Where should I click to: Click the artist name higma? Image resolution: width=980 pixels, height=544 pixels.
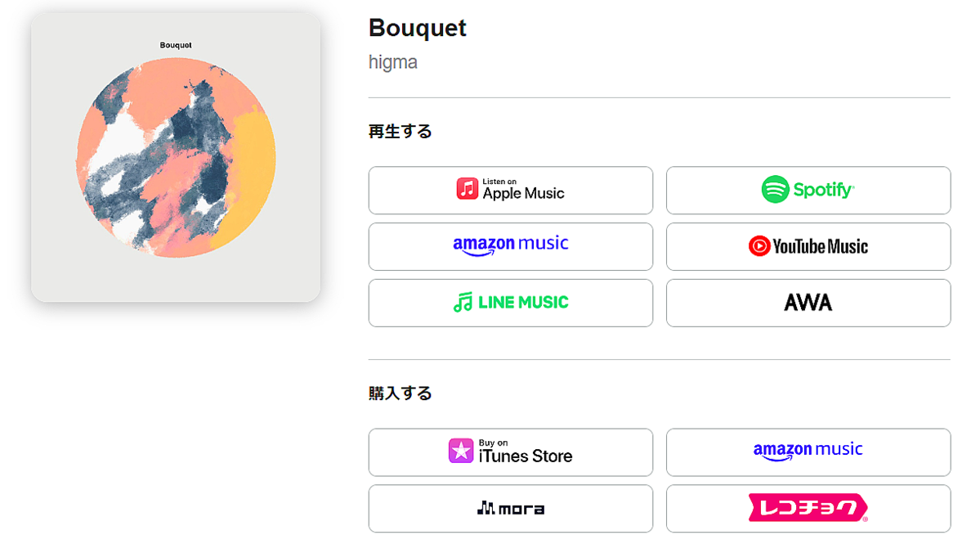tap(393, 61)
